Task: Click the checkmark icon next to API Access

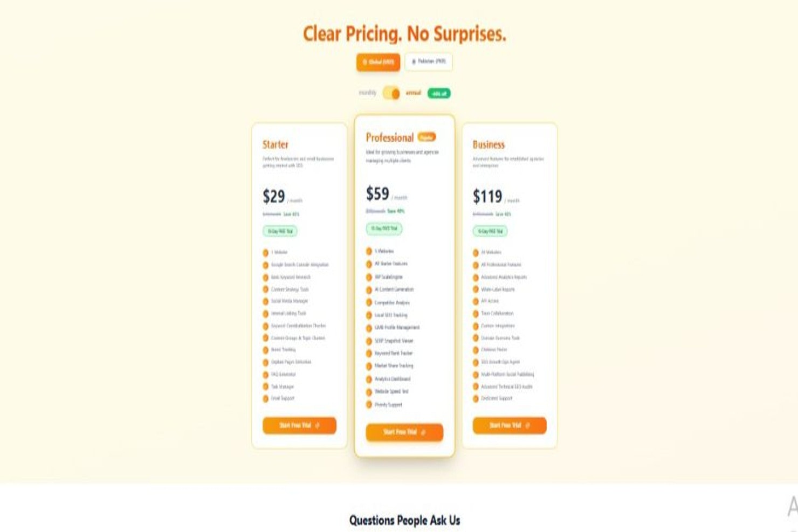Action: pos(474,300)
